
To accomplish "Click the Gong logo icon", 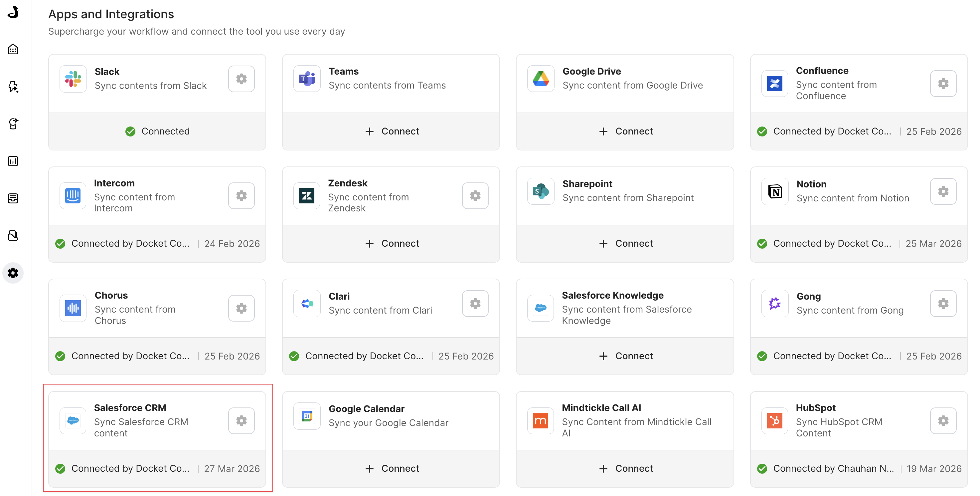I will [774, 303].
